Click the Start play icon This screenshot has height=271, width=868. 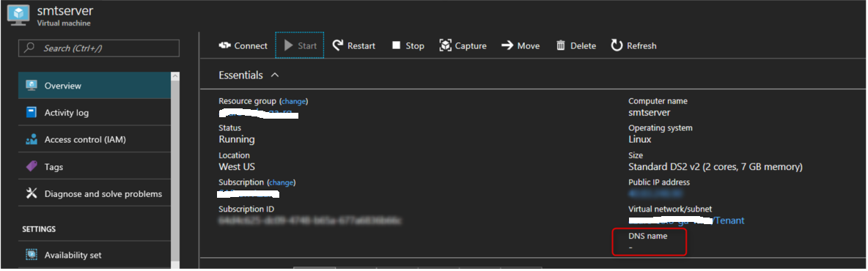[288, 45]
